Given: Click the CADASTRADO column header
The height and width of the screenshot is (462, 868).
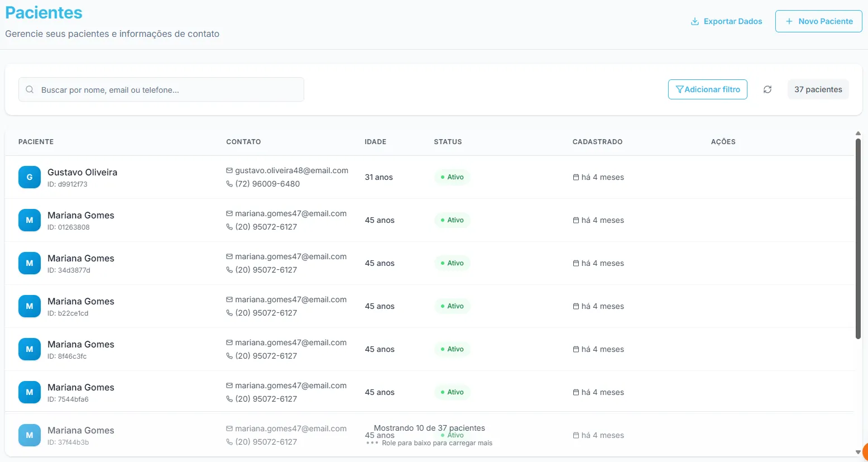Looking at the screenshot, I should [x=597, y=142].
